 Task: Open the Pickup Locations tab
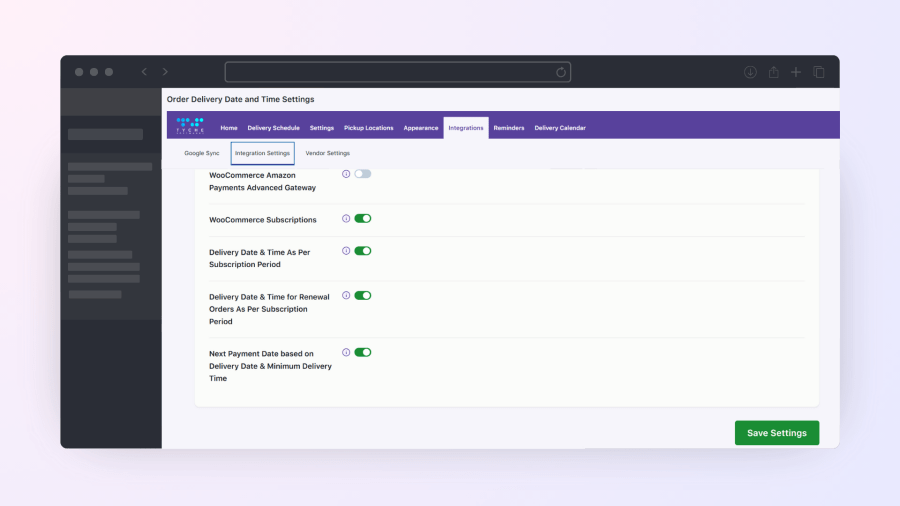pyautogui.click(x=368, y=128)
